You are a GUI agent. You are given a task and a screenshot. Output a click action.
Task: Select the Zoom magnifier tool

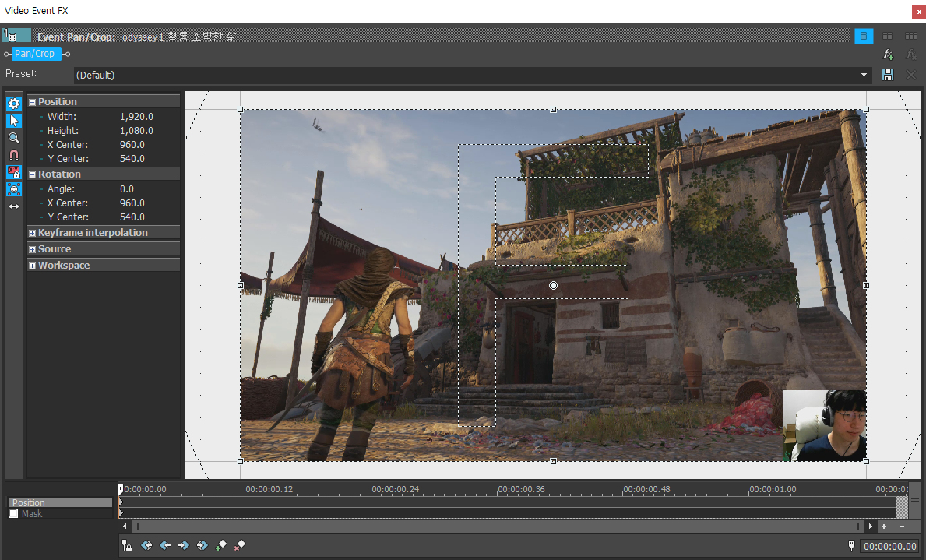pyautogui.click(x=13, y=138)
